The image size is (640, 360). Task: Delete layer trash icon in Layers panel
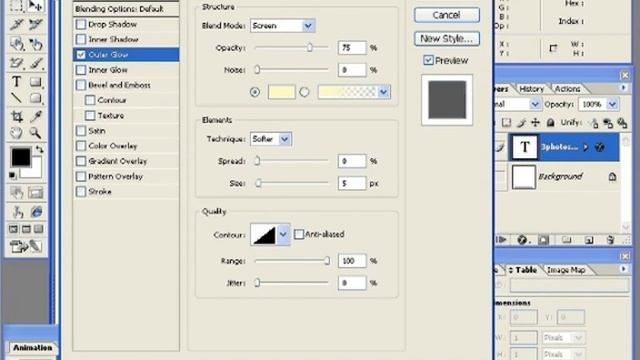click(610, 240)
